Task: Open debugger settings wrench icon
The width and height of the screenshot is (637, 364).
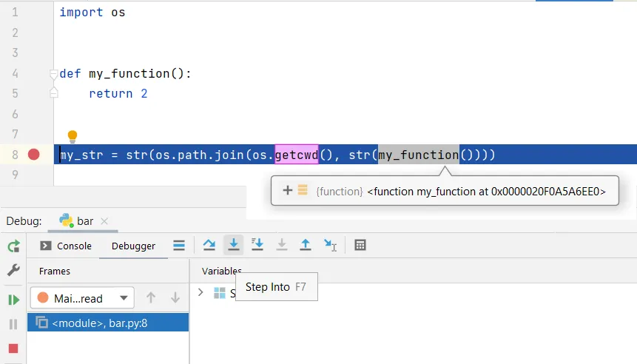Action: tap(13, 270)
